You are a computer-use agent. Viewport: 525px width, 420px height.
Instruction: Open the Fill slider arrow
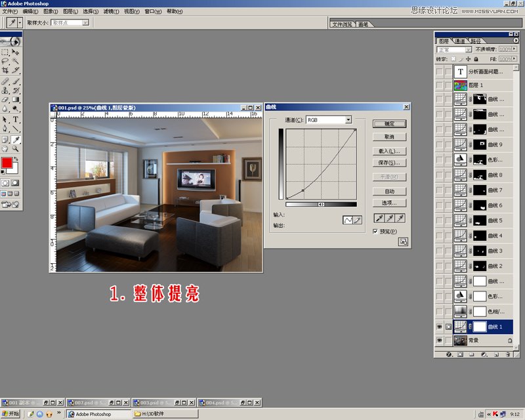pyautogui.click(x=514, y=58)
